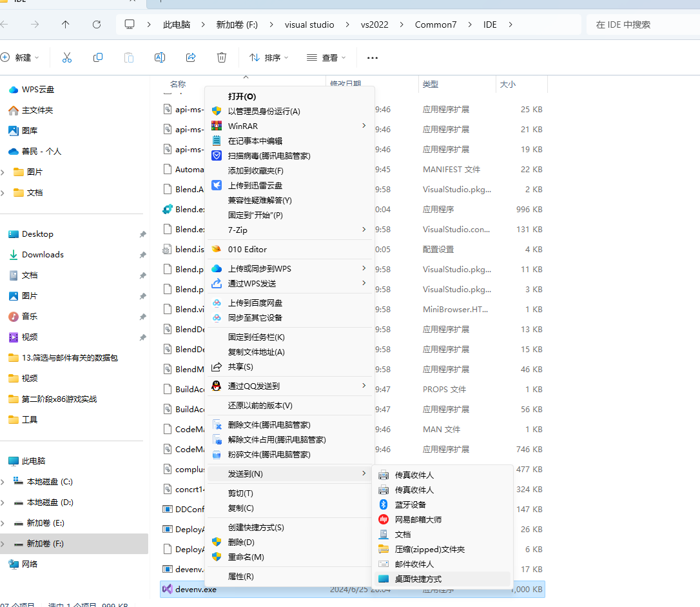Image resolution: width=700 pixels, height=607 pixels.
Task: Click chevron after IDE in address bar
Action: [x=510, y=25]
